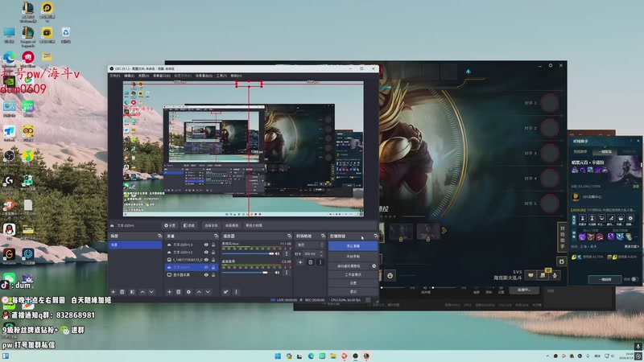
Task: Remove source with trash icon in Sources panel
Action: point(178,292)
